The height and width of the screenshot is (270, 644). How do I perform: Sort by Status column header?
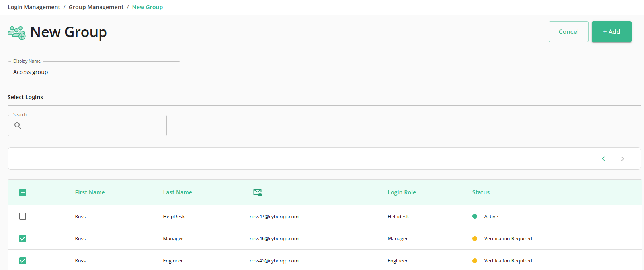click(481, 192)
